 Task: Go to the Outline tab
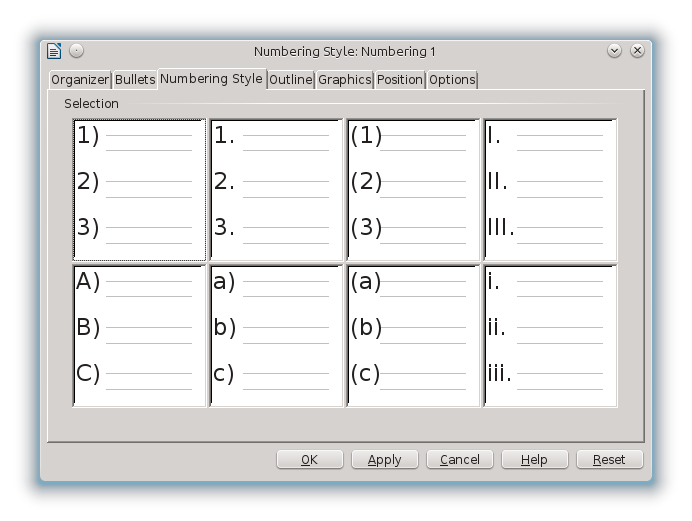click(291, 79)
